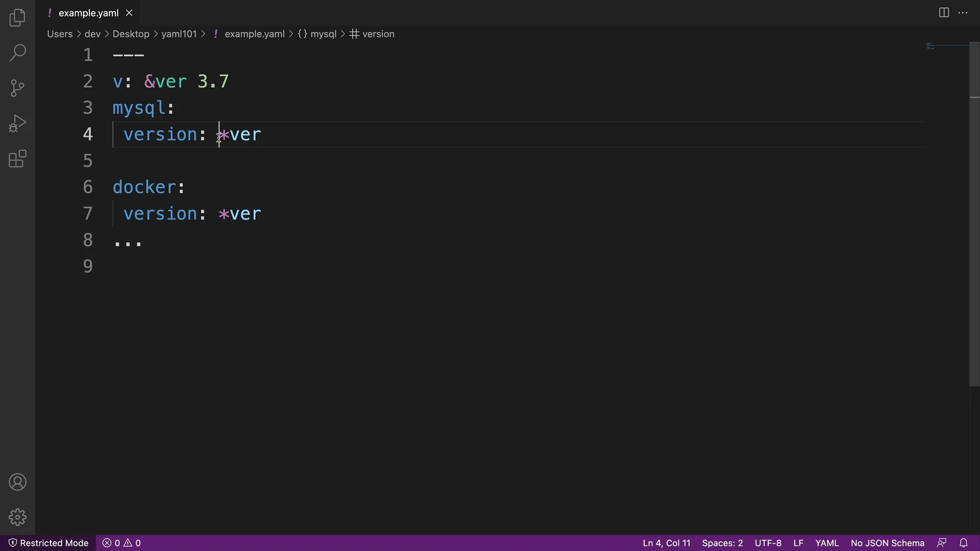Close the example.yaml tab
Image resolution: width=980 pixels, height=551 pixels.
pyautogui.click(x=129, y=13)
